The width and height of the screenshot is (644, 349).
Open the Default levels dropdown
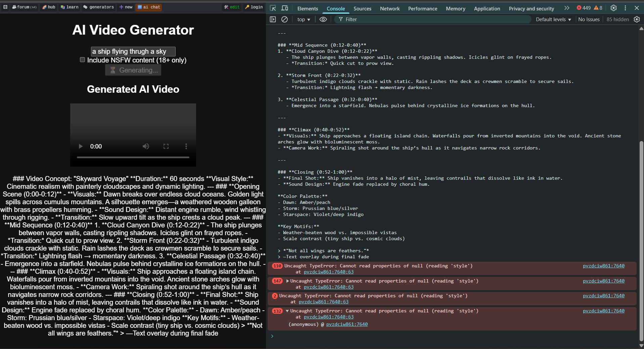click(553, 19)
